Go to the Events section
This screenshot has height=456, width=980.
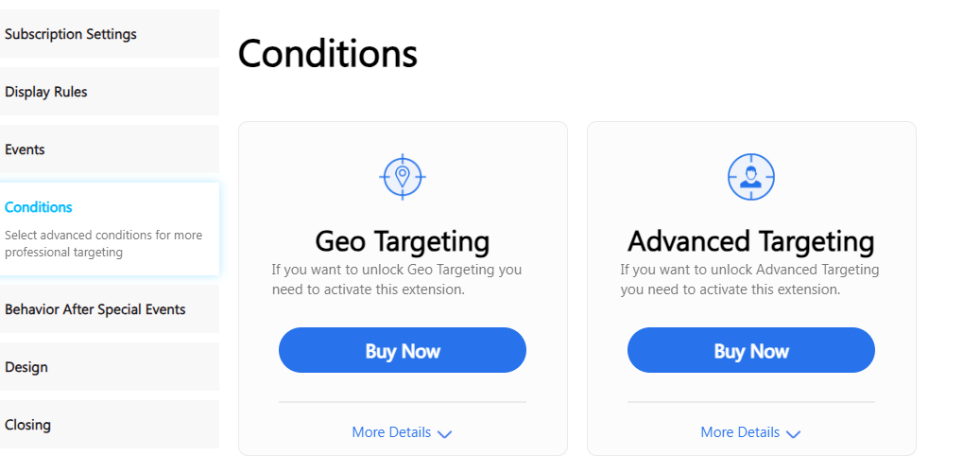pos(110,149)
